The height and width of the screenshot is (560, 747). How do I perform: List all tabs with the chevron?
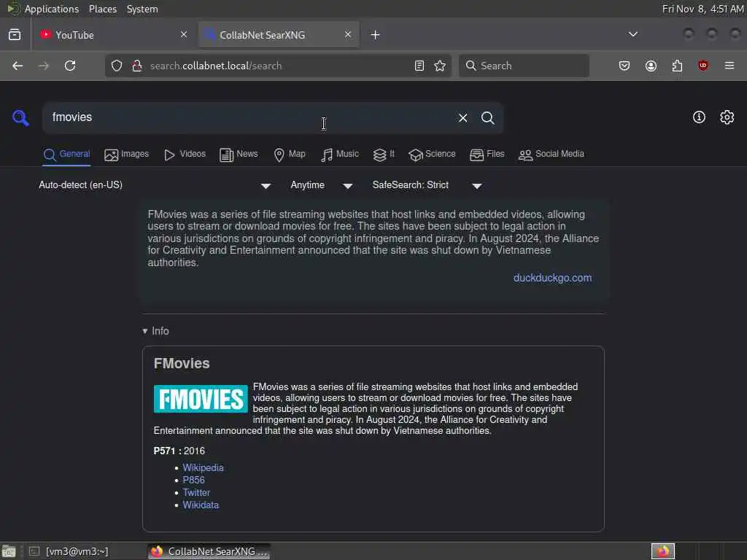pyautogui.click(x=633, y=34)
